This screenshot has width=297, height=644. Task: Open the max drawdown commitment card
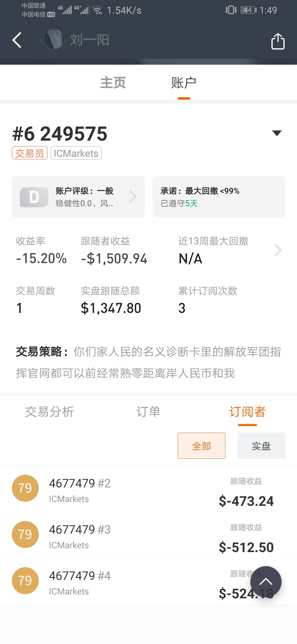click(x=219, y=197)
